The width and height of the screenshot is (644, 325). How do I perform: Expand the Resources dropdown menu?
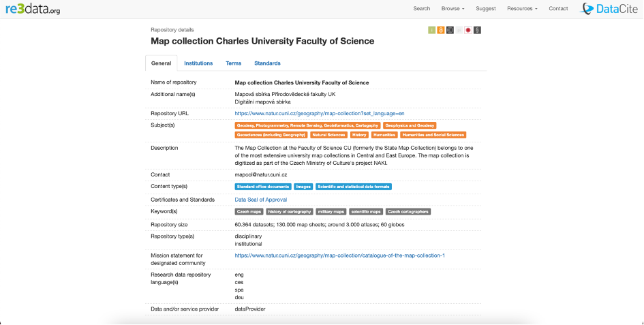(522, 9)
